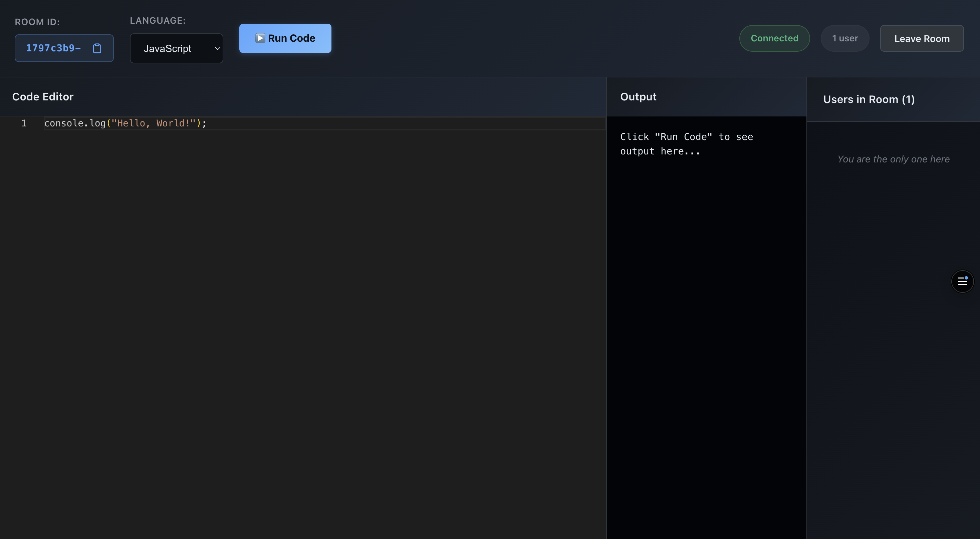Click the Connected status indicator

coord(775,38)
